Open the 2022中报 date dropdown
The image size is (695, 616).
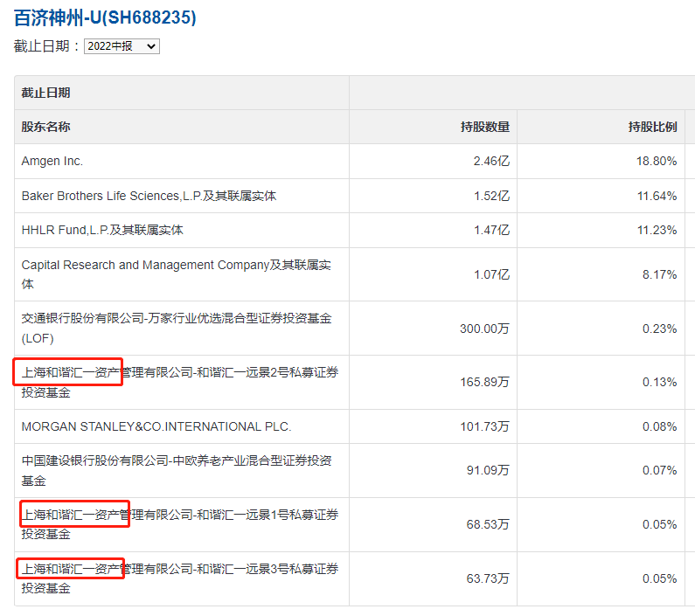[122, 46]
